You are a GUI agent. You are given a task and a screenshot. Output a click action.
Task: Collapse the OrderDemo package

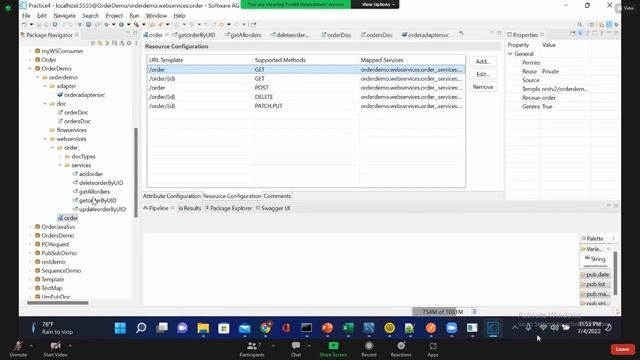(30, 69)
